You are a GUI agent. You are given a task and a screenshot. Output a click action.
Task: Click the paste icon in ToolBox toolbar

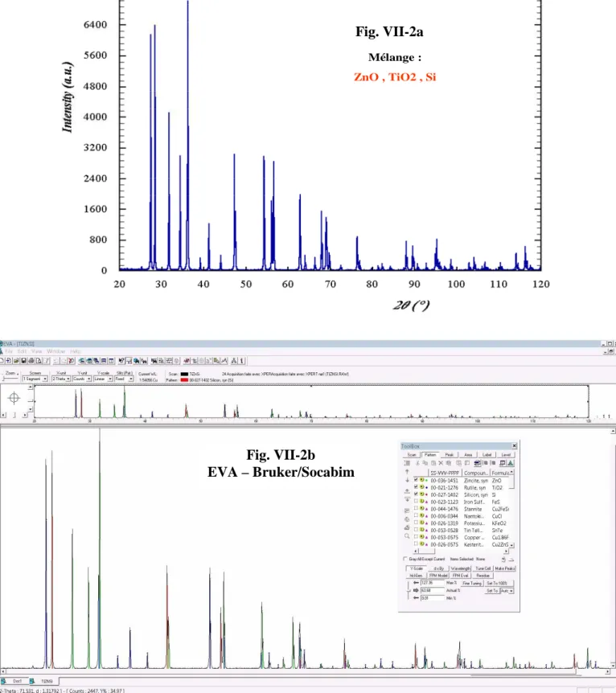click(433, 463)
